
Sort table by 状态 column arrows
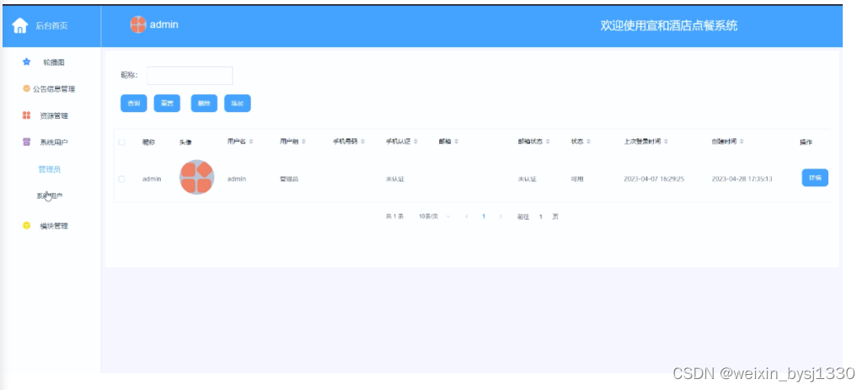(588, 142)
